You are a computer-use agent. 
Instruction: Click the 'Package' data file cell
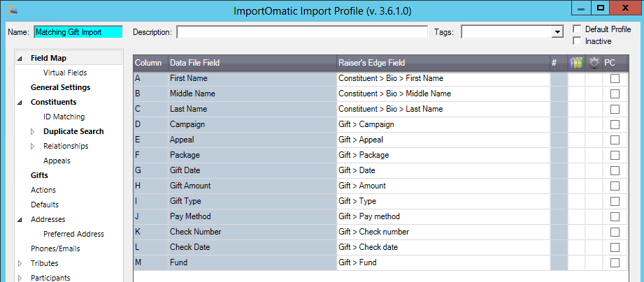click(252, 156)
